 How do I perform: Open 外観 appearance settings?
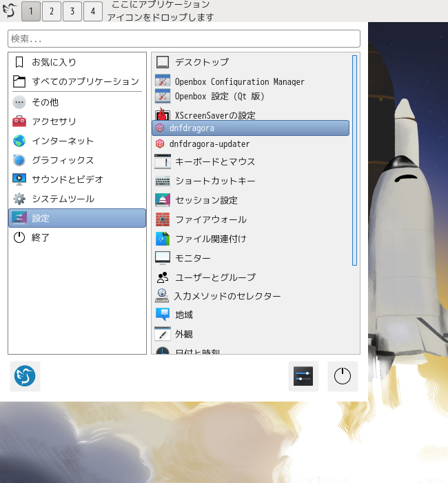point(251,334)
